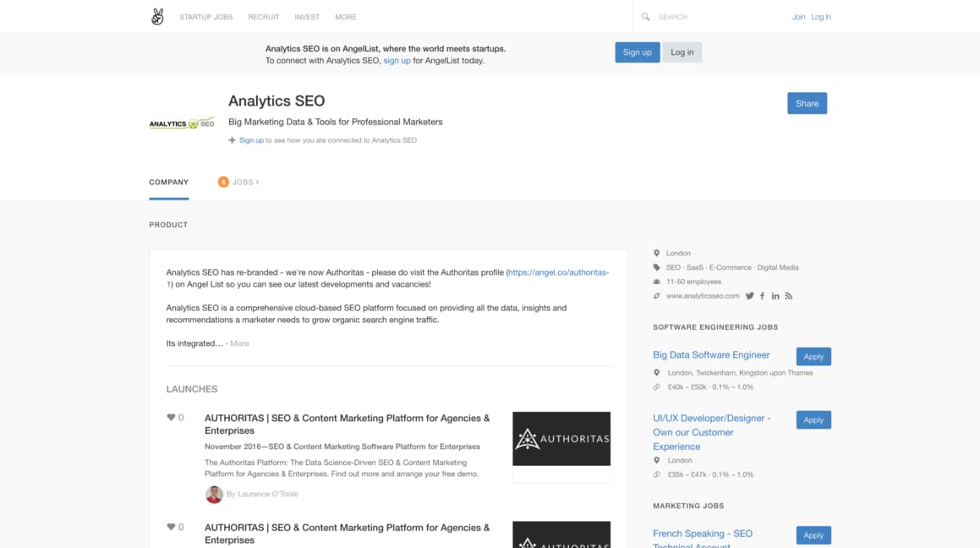Click Sign up to see connections link

251,140
